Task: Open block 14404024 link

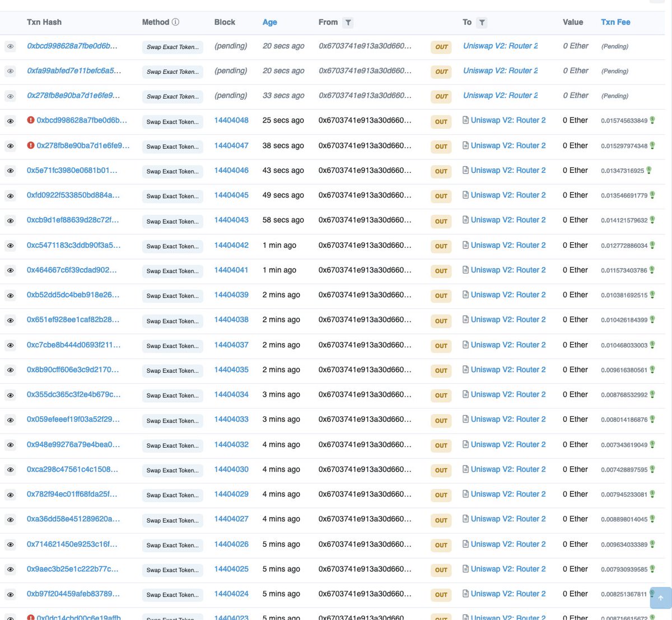Action: (x=231, y=594)
